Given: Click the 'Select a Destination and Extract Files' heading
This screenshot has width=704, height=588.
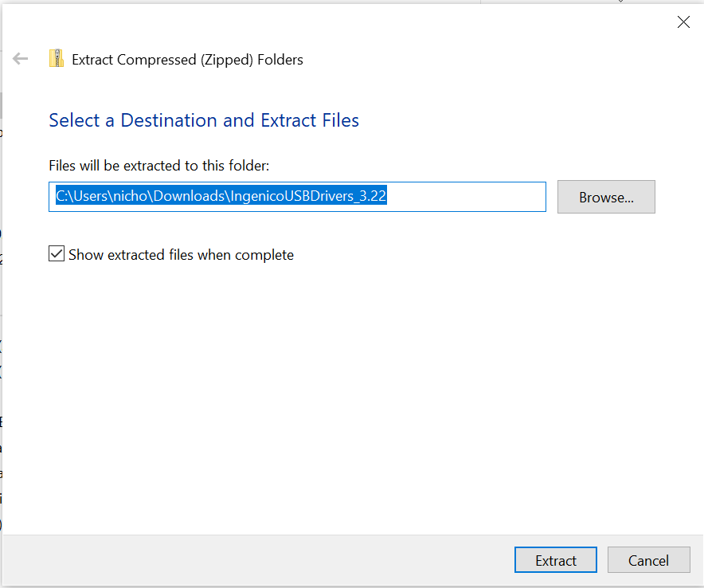Looking at the screenshot, I should click(x=204, y=120).
